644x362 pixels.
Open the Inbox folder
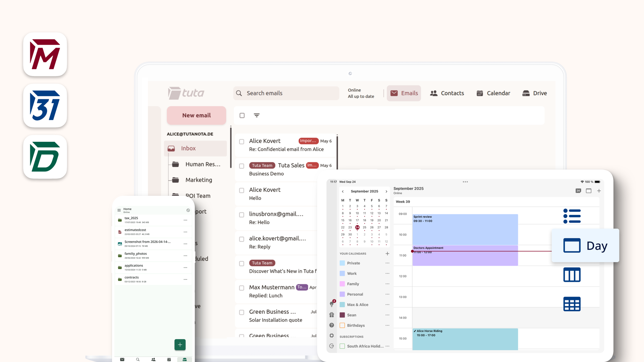pos(196,148)
